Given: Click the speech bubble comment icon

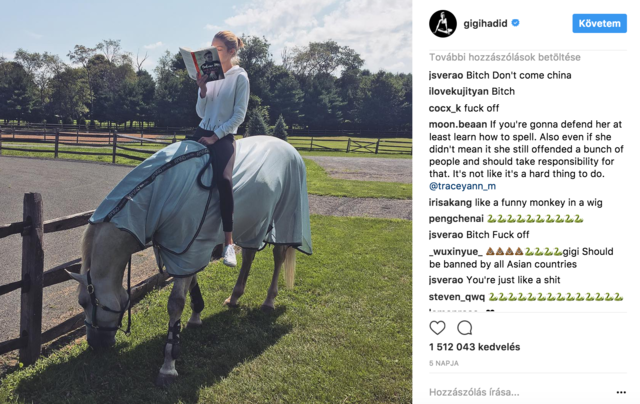Looking at the screenshot, I should coord(464,327).
